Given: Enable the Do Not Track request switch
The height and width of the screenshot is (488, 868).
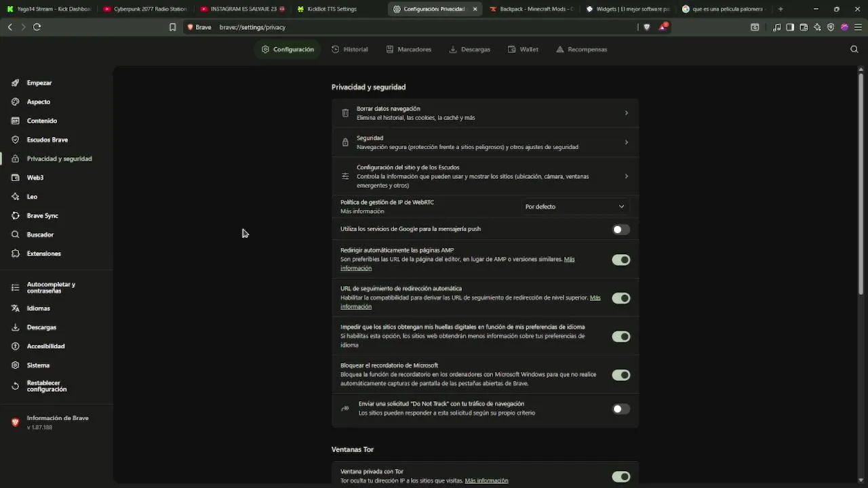Looking at the screenshot, I should [620, 409].
